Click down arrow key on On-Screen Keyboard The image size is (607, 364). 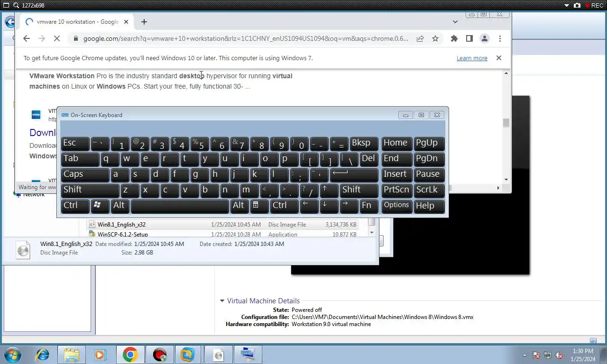click(329, 206)
